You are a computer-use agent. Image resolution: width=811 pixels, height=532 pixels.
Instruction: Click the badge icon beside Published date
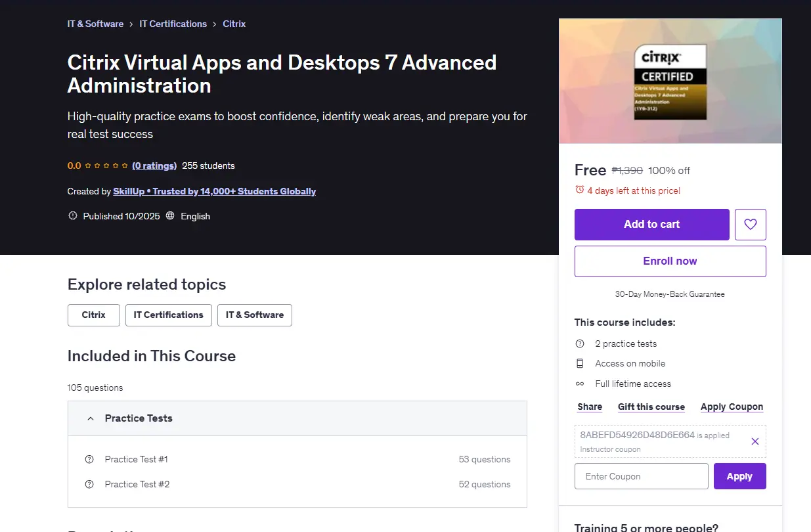point(72,215)
